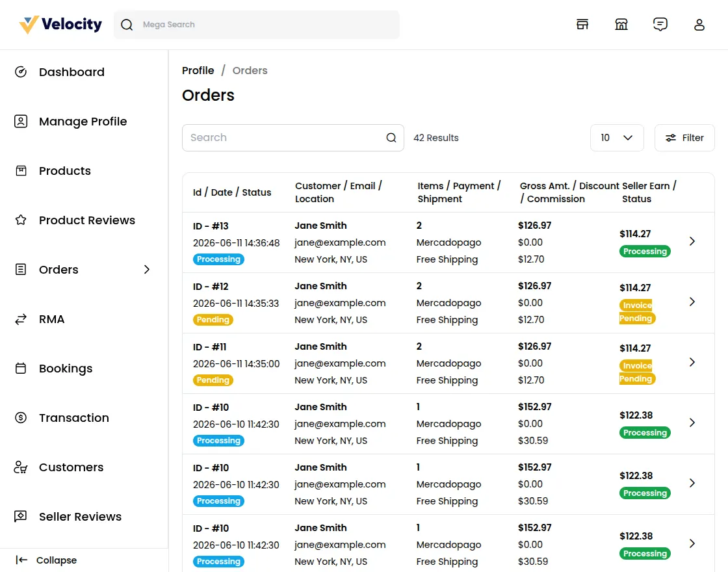Click ID - #11 order text
The image size is (728, 572).
[x=210, y=347]
